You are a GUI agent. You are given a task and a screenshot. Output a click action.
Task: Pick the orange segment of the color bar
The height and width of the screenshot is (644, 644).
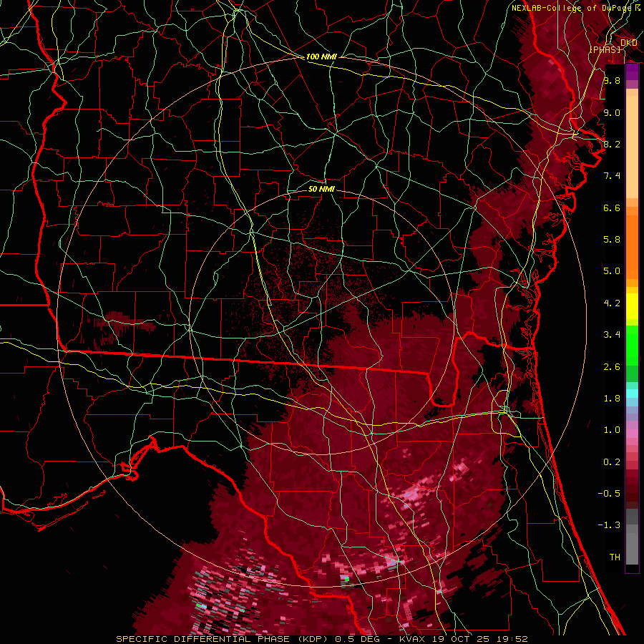tap(632, 246)
